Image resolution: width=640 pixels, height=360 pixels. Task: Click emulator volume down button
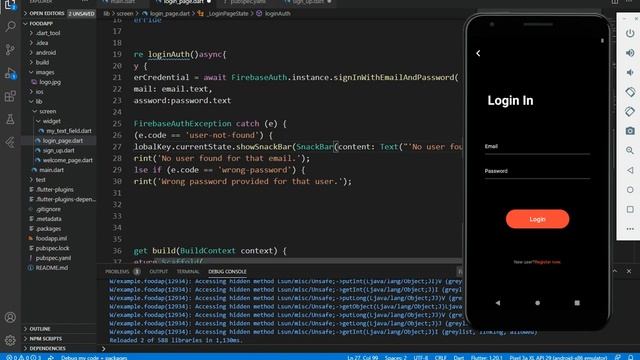click(x=630, y=72)
